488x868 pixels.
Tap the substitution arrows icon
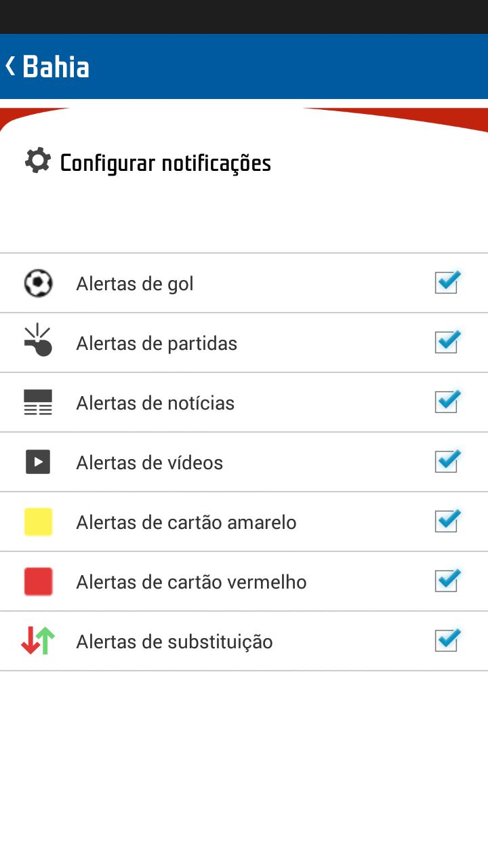[38, 641]
